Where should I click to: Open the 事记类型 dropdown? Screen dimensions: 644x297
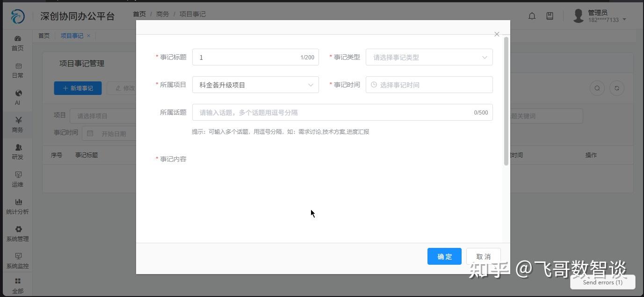pos(428,57)
